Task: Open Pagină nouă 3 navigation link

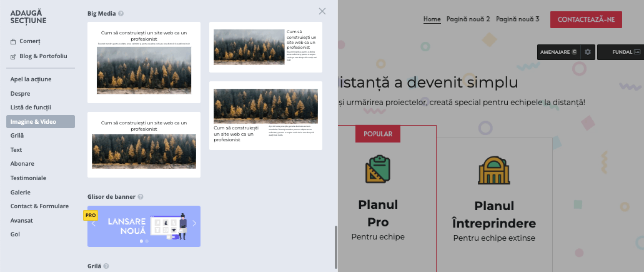Action: 517,19
